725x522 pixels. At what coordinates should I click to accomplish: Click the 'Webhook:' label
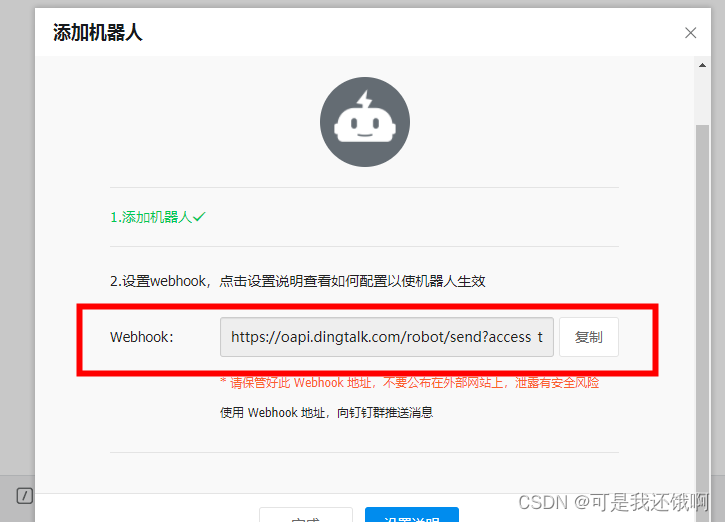point(141,337)
